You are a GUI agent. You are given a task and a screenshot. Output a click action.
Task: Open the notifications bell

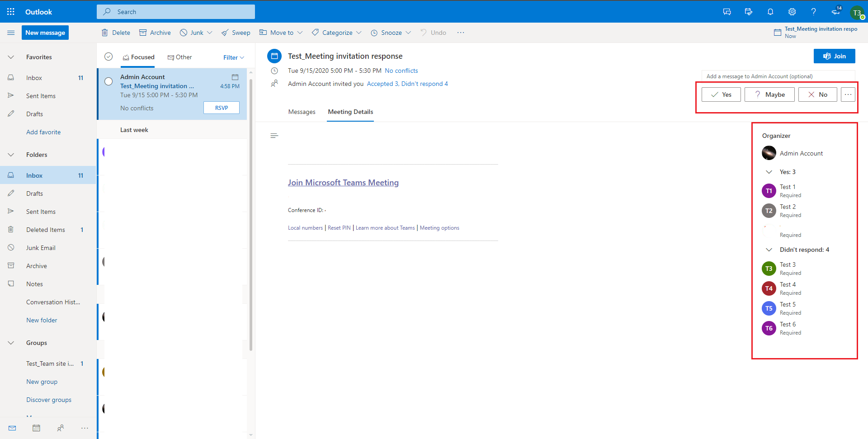pyautogui.click(x=770, y=12)
